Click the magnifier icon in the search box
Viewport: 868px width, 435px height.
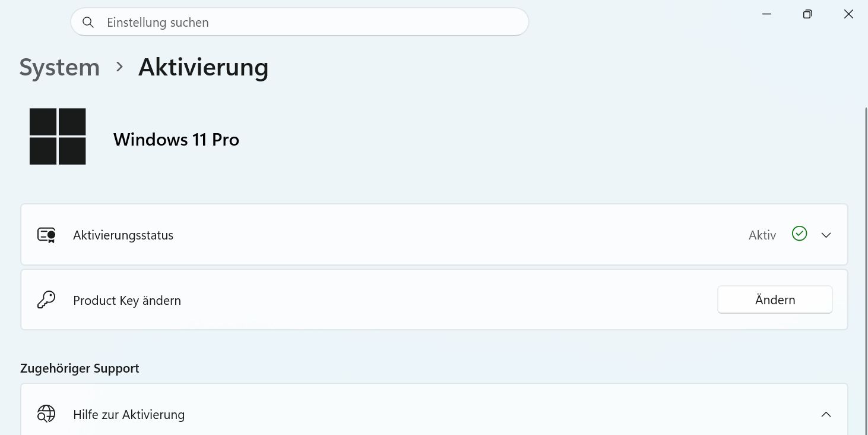coord(88,23)
